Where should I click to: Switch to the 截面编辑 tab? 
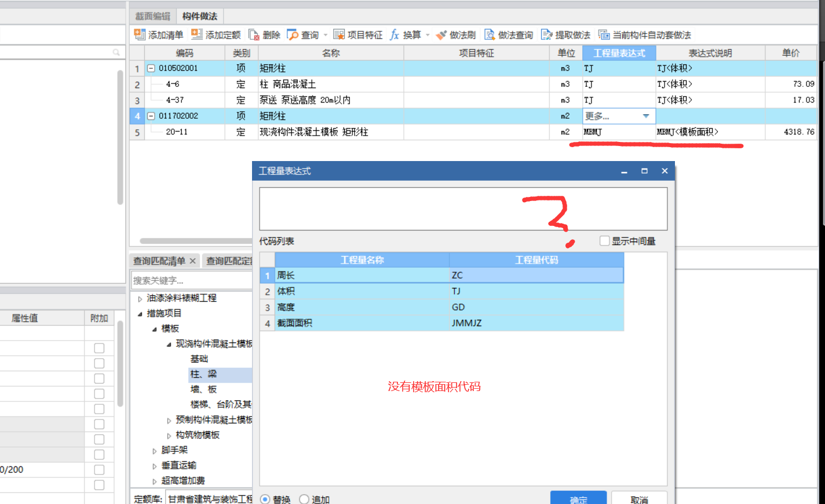click(153, 16)
